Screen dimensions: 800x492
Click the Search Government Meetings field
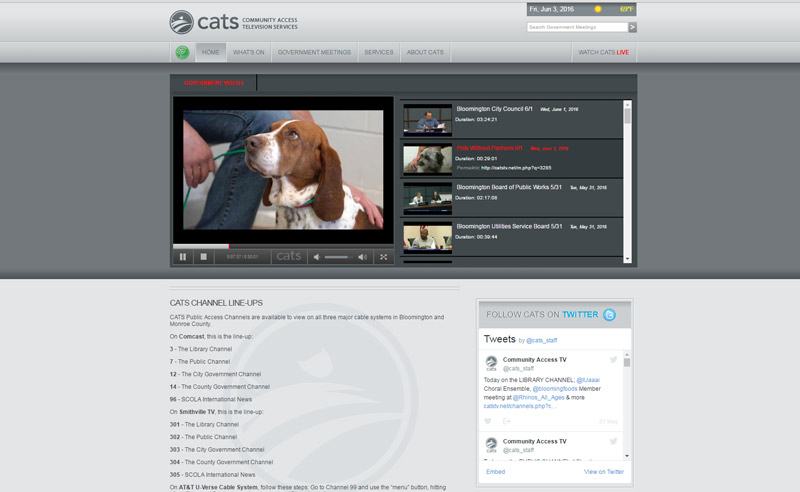pyautogui.click(x=577, y=27)
